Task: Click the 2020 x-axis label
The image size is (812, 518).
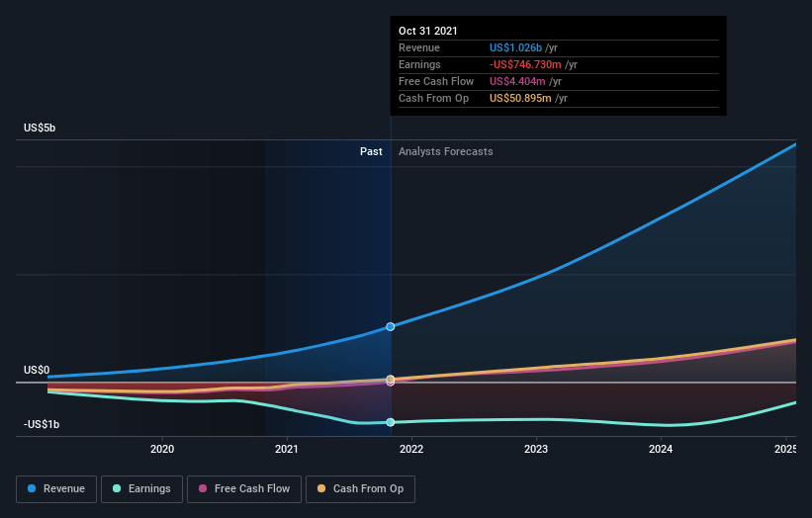Action: pyautogui.click(x=162, y=449)
